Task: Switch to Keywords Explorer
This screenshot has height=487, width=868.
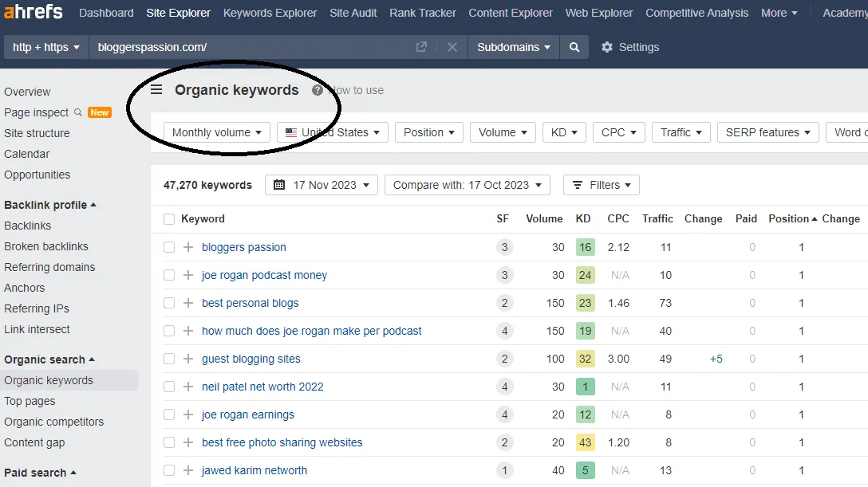Action: (x=270, y=13)
